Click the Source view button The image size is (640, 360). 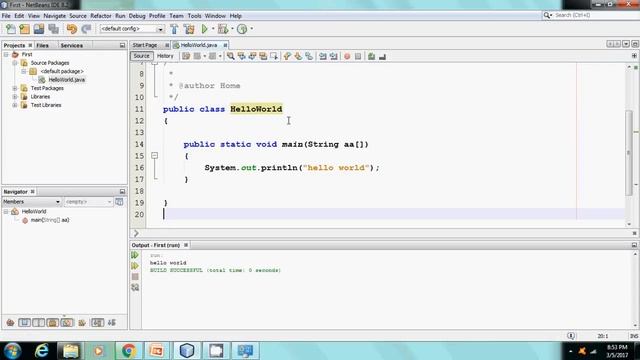coord(141,56)
